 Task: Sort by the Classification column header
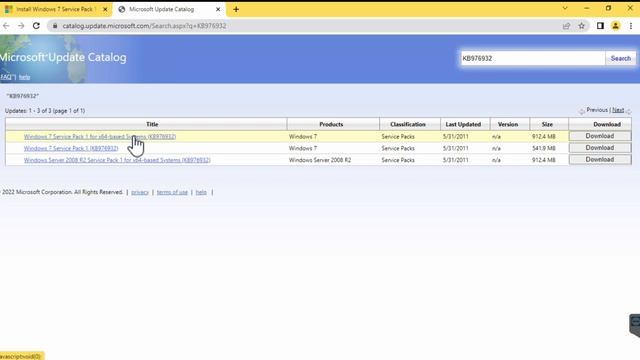click(x=408, y=124)
